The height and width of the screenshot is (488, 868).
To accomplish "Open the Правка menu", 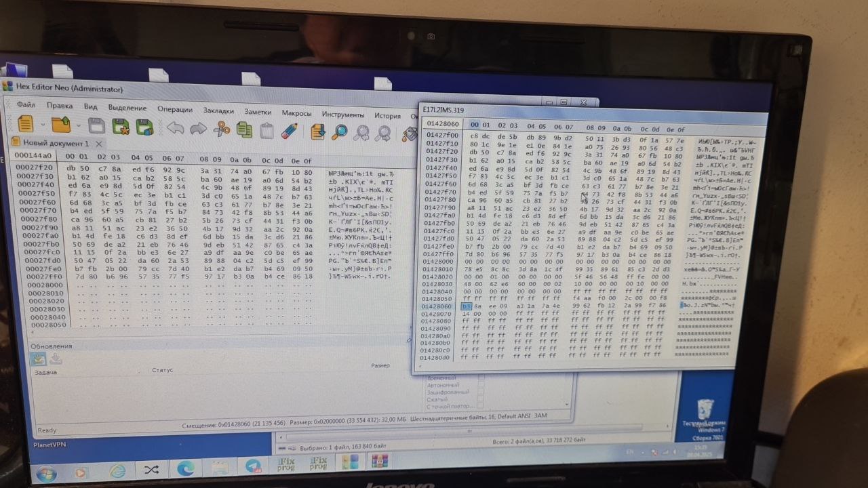I will [60, 106].
